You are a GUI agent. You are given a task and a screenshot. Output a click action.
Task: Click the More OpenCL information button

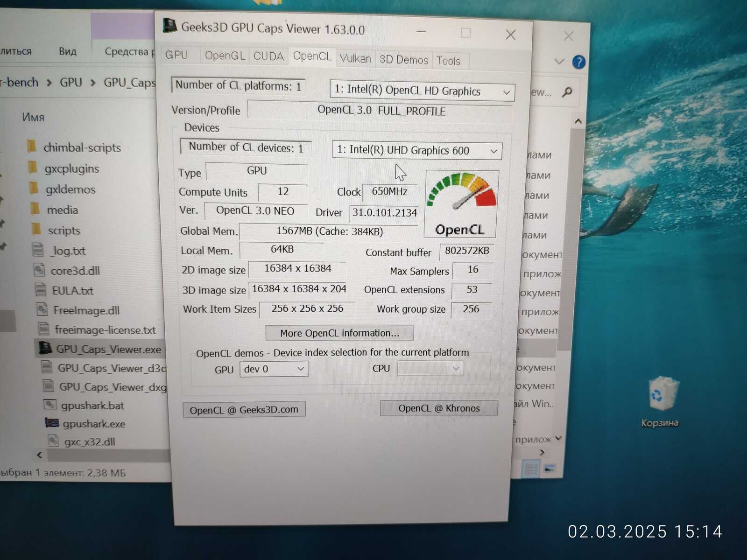[339, 333]
